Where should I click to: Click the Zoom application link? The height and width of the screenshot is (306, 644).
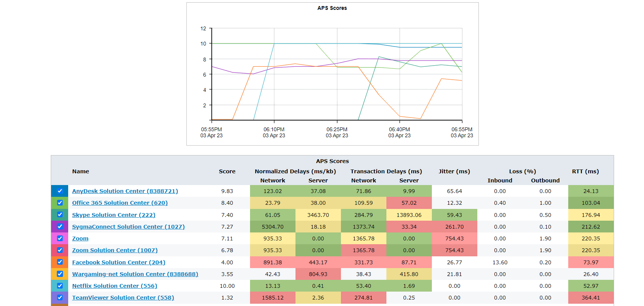(80, 239)
